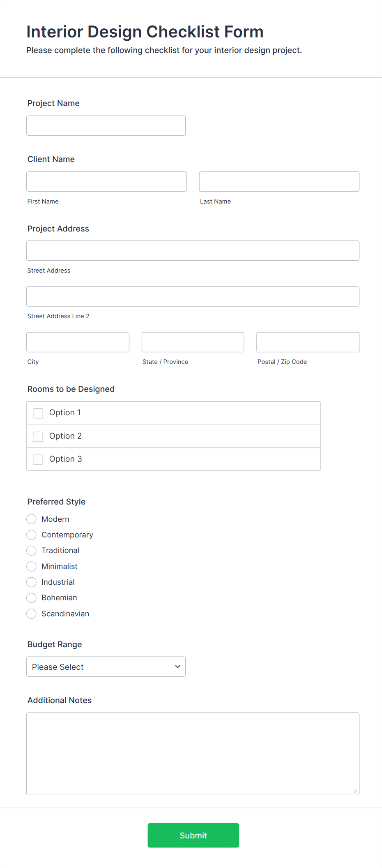The image size is (382, 868).
Task: Choose Scandinavian as the preferred style
Action: [31, 613]
